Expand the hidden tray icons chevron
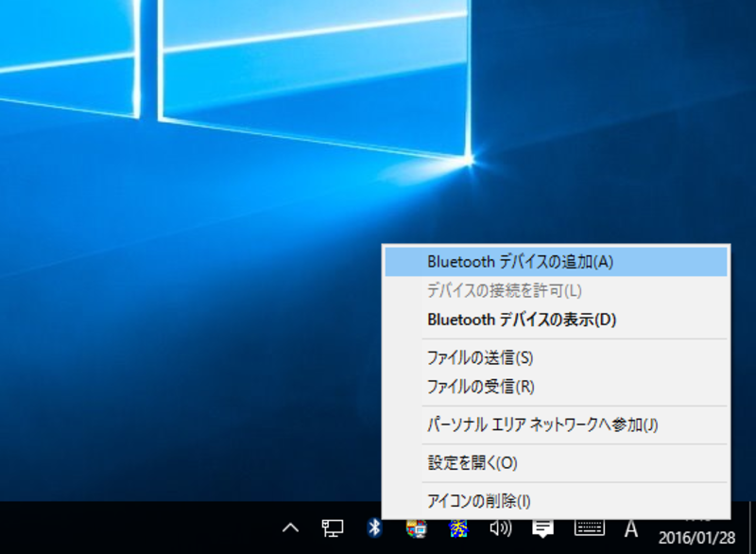 coord(291,528)
